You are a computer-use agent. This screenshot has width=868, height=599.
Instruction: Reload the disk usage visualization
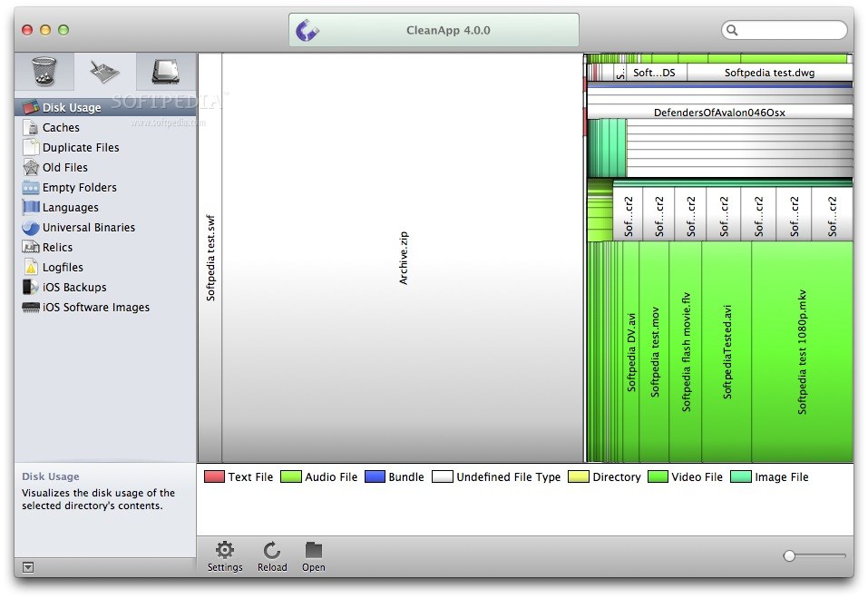pyautogui.click(x=272, y=555)
